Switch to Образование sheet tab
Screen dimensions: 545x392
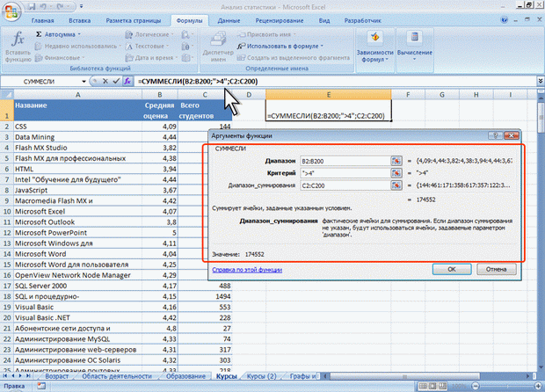coord(185,376)
